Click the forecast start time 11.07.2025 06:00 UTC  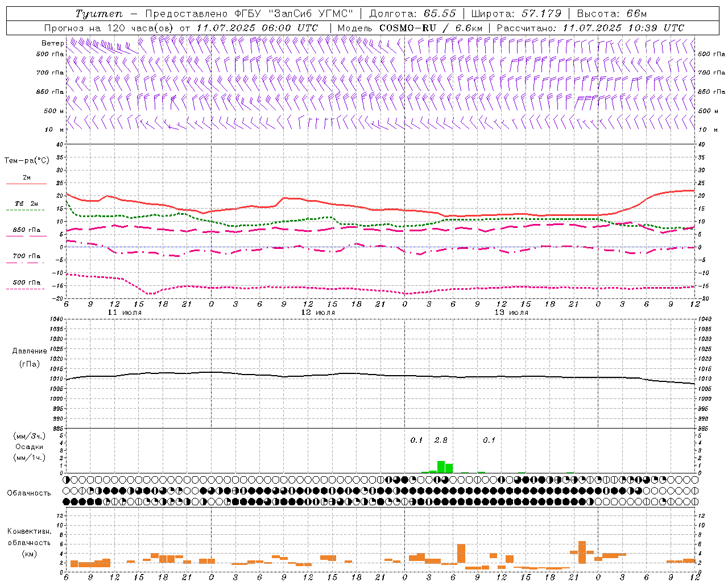tap(257, 28)
